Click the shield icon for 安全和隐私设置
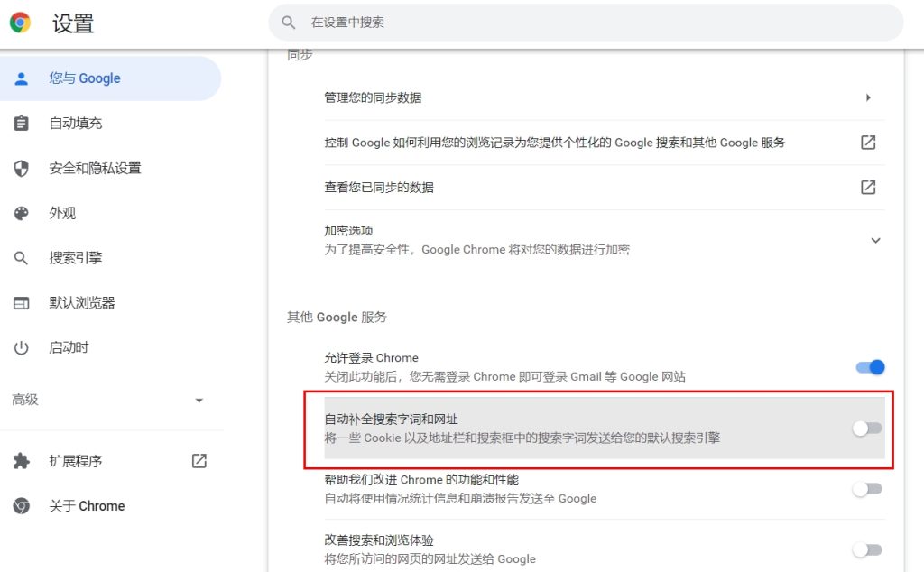Image resolution: width=924 pixels, height=572 pixels. tap(22, 169)
